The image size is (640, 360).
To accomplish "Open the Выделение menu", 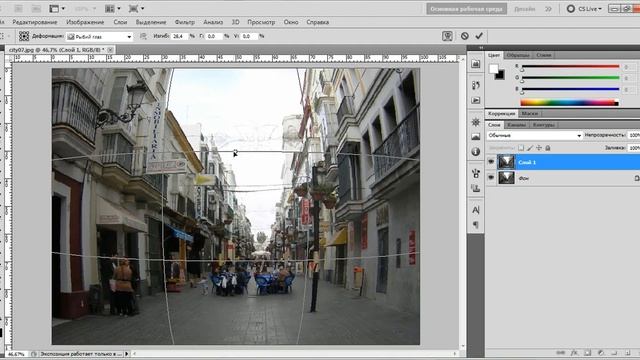I will (x=151, y=22).
